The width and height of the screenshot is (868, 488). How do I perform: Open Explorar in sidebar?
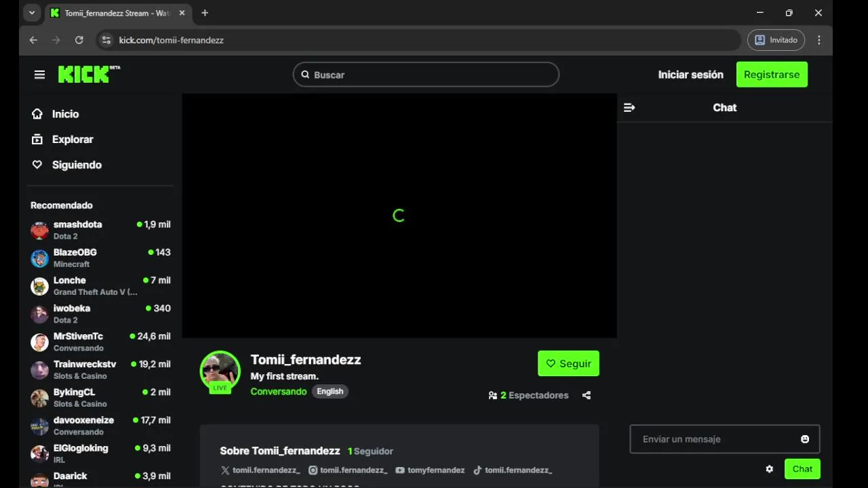click(62, 139)
